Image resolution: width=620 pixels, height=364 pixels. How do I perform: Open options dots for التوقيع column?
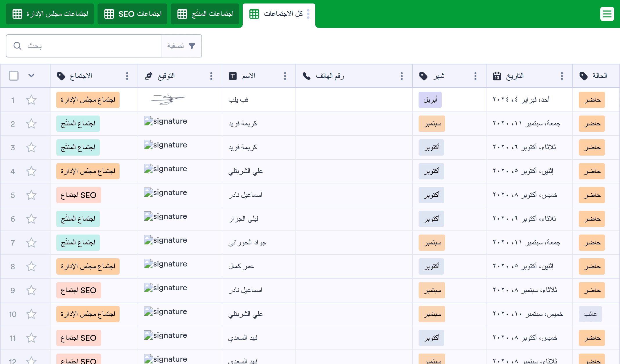pyautogui.click(x=211, y=76)
